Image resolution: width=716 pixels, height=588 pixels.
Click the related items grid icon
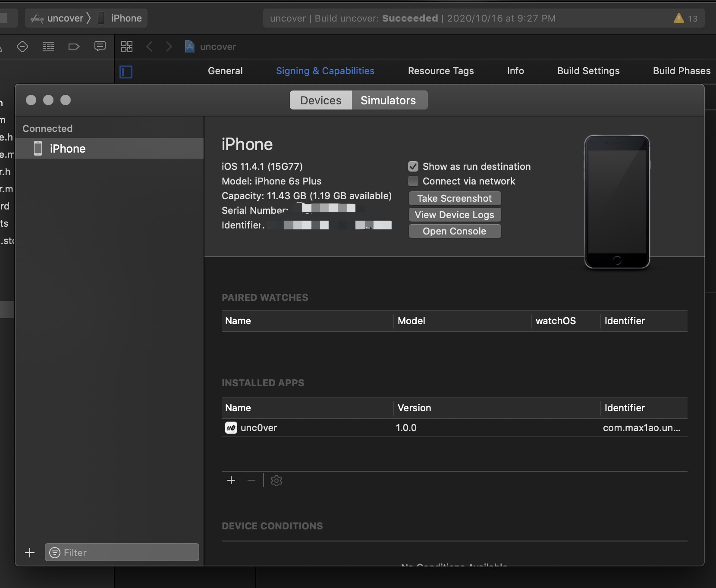point(127,47)
